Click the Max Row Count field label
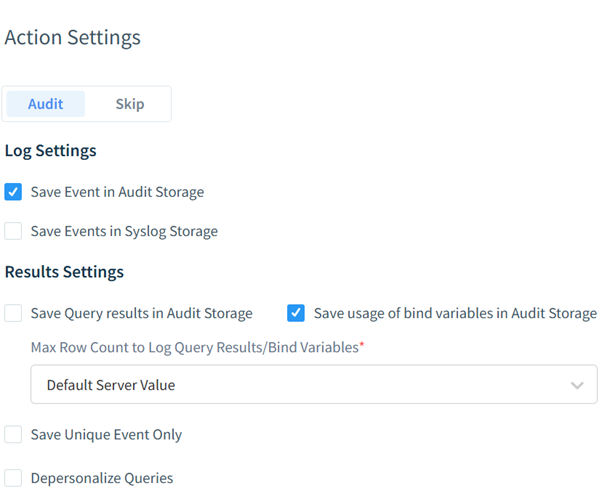 pos(197,348)
